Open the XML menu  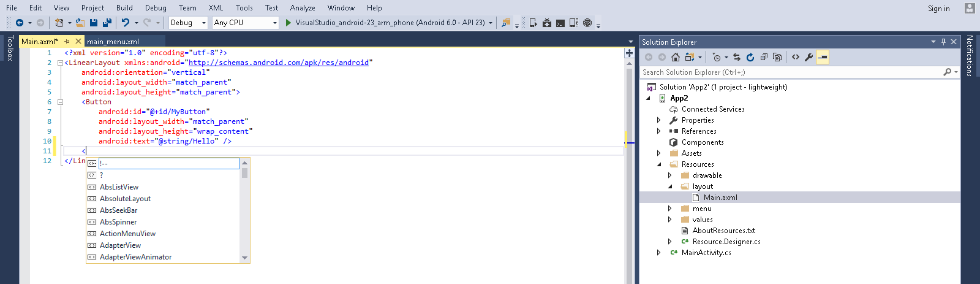pyautogui.click(x=216, y=8)
